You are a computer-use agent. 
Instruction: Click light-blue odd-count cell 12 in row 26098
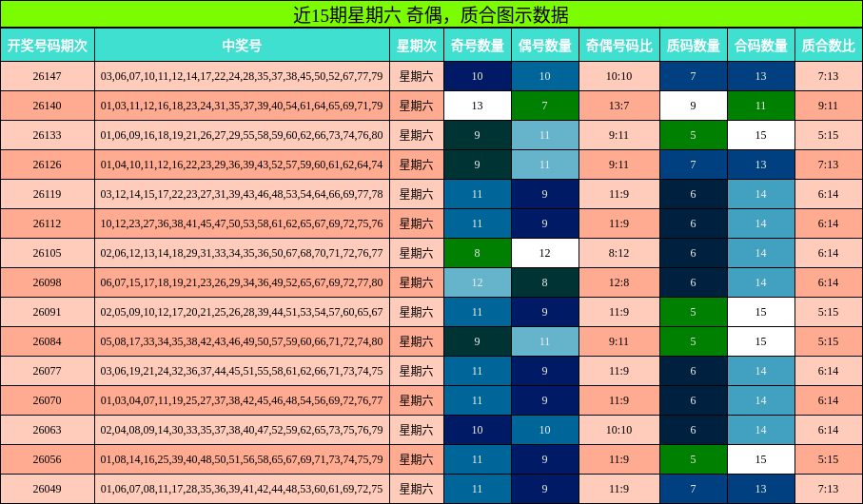[x=478, y=282]
